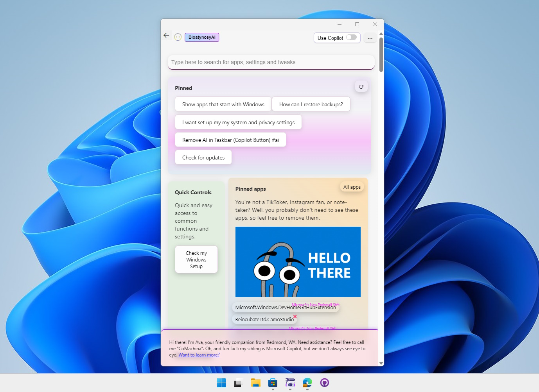Refresh the Pinned suggestions

pos(361,87)
